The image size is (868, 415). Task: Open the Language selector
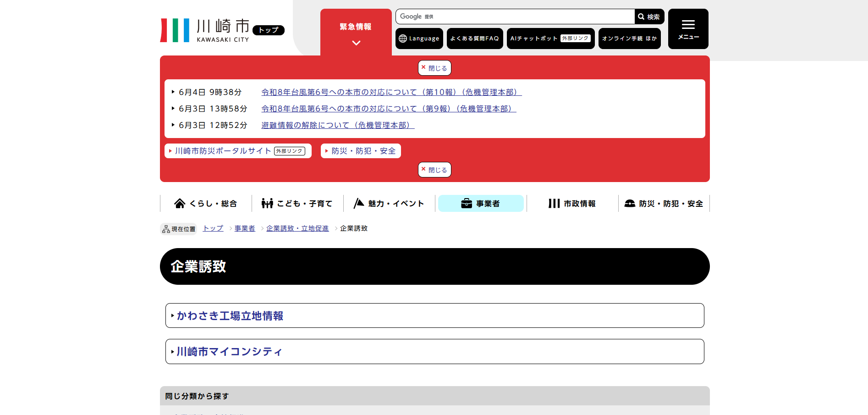(419, 39)
